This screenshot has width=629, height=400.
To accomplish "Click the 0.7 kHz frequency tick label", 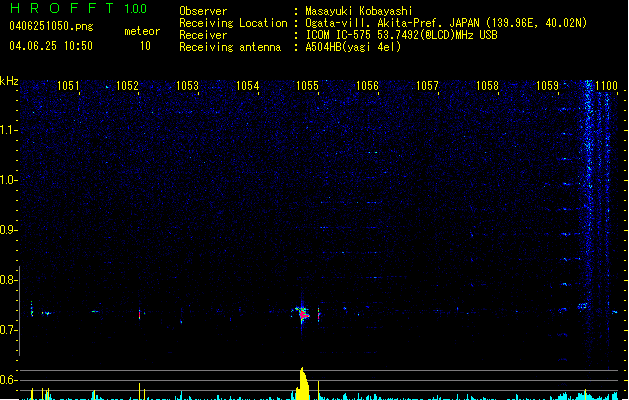I will point(8,330).
